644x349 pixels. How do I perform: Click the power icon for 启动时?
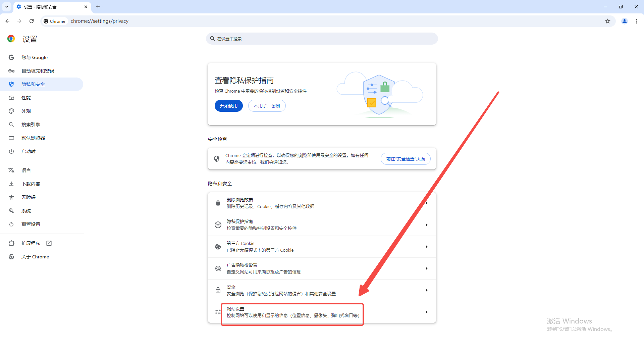(11, 151)
